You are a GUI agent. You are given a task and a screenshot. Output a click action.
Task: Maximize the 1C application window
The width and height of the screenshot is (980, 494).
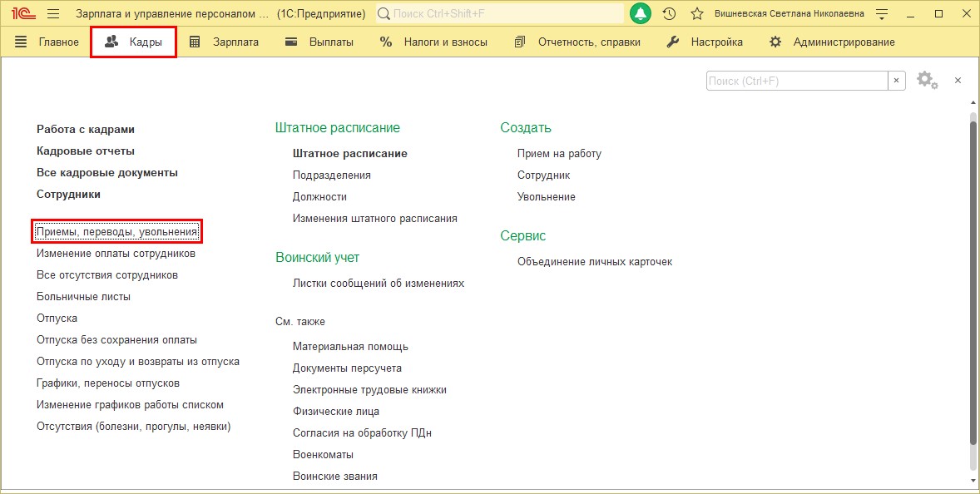938,14
